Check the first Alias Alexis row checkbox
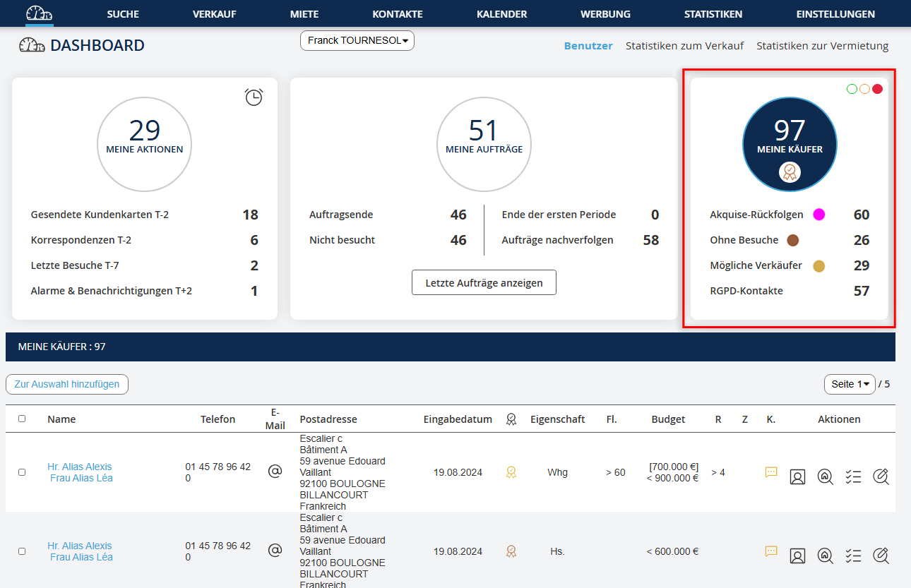Viewport: 911px width, 588px height. [x=22, y=472]
